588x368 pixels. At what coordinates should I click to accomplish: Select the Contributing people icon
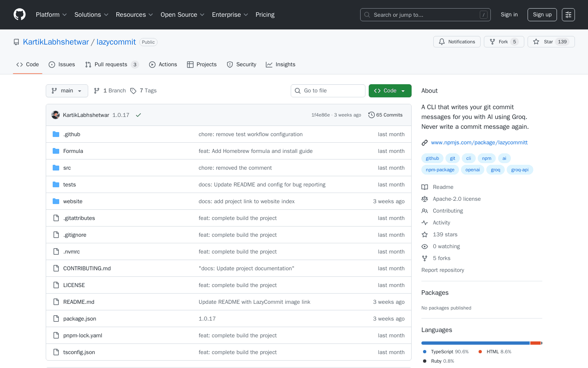pos(425,211)
